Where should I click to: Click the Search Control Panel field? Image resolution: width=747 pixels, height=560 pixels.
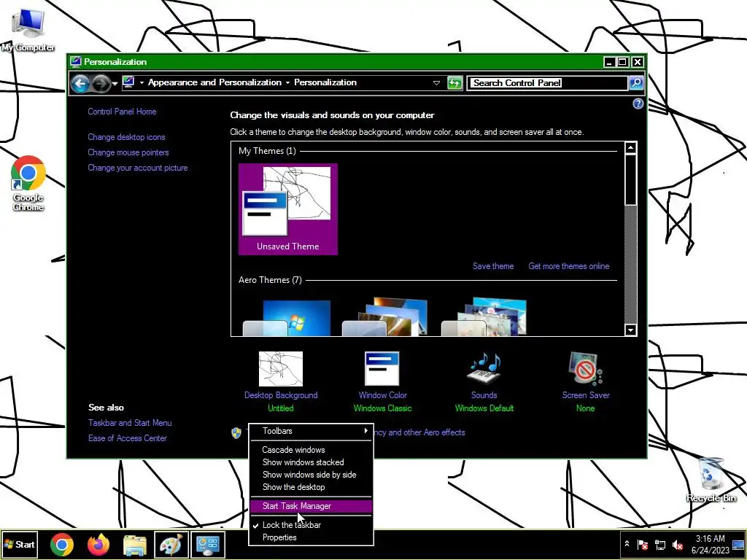point(547,83)
